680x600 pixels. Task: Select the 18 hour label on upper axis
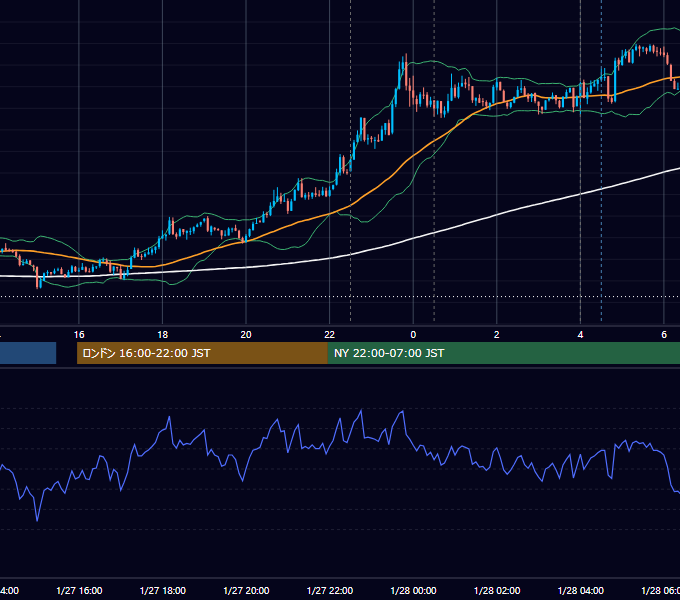point(163,335)
